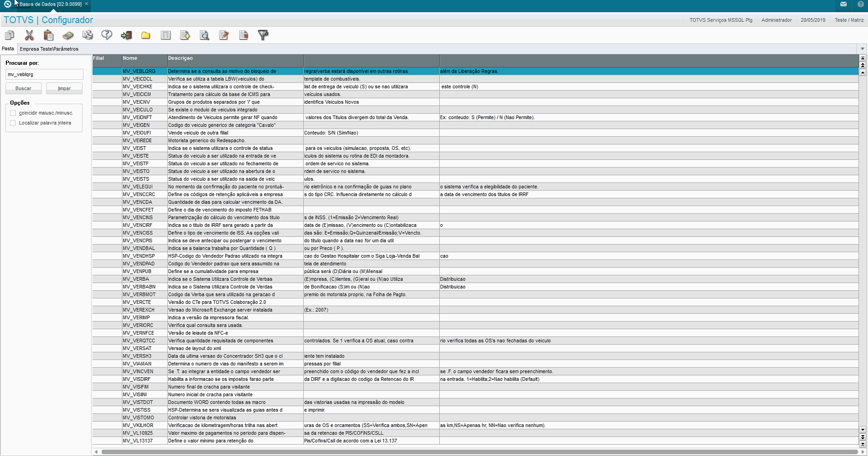This screenshot has height=456, width=868.
Task: Click the Add new record icon
Action: (185, 35)
